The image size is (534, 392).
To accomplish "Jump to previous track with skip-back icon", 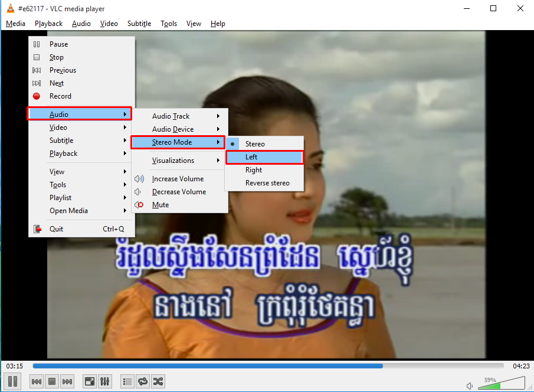I will (36, 381).
